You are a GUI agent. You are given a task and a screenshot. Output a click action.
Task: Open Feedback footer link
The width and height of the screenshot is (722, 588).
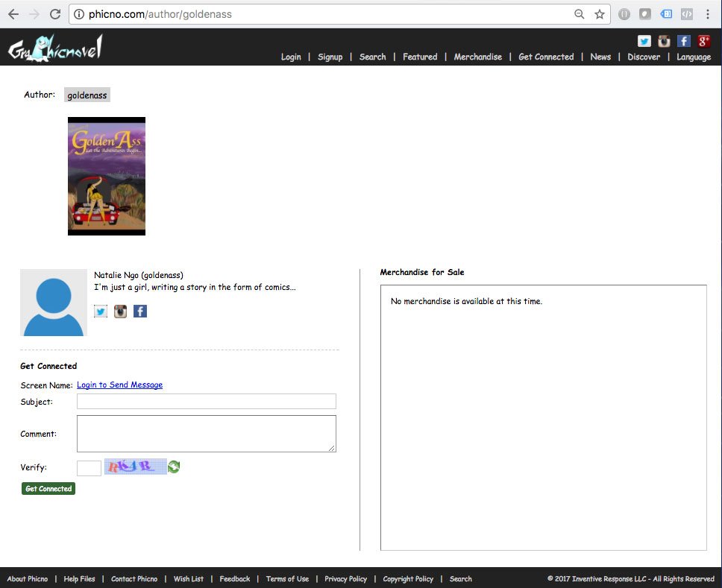[235, 579]
